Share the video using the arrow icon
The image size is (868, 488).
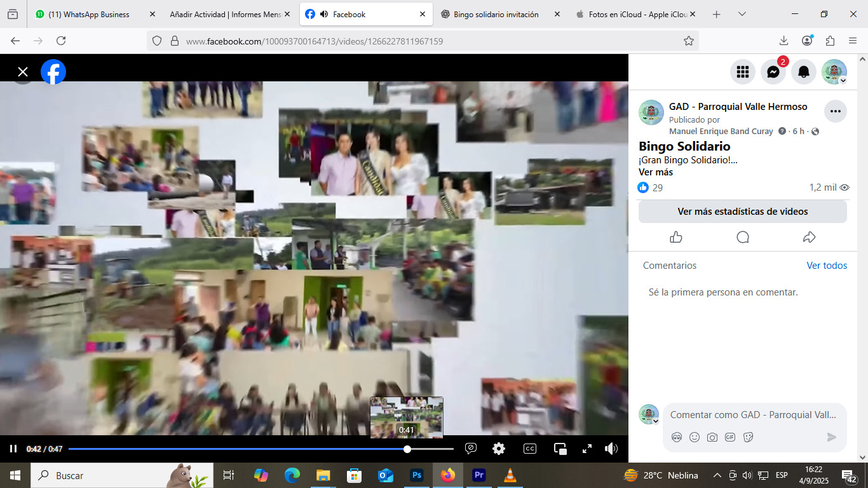point(809,237)
